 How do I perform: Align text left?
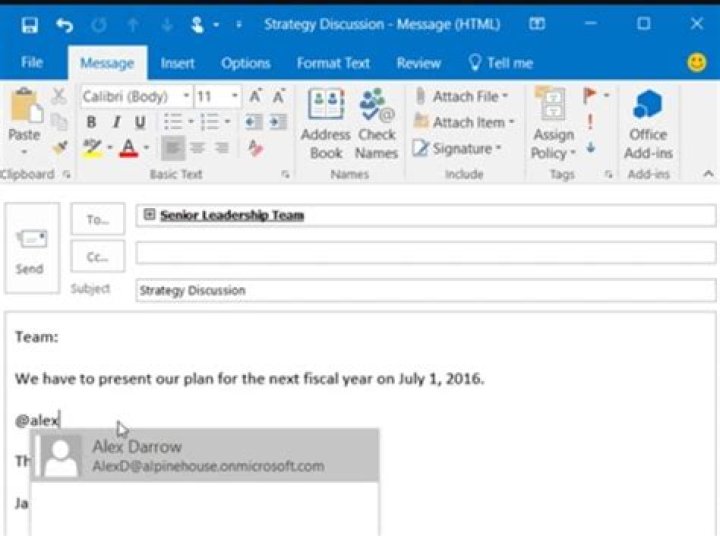[x=173, y=148]
